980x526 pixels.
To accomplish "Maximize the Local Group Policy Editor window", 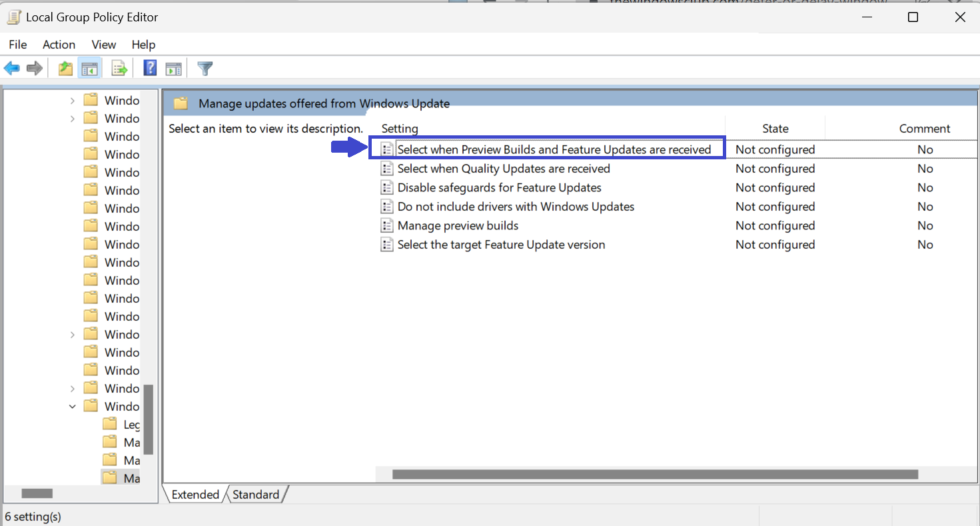I will (913, 17).
